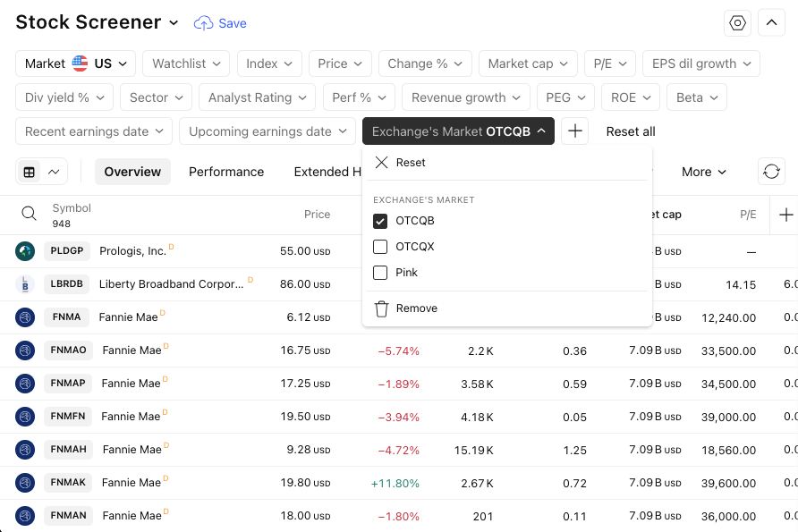Sort by the P/E column header
This screenshot has width=798, height=532.
pos(748,214)
